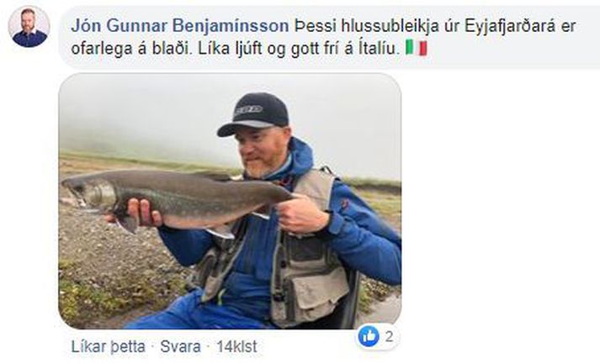The image size is (600, 364).
Task: Like the comment via Líkar þetta
Action: pos(109,347)
